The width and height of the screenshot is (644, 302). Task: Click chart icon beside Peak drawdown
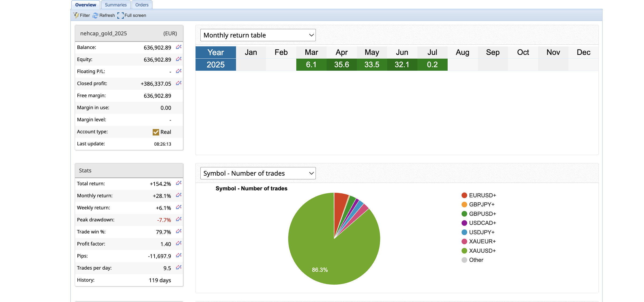point(179,219)
